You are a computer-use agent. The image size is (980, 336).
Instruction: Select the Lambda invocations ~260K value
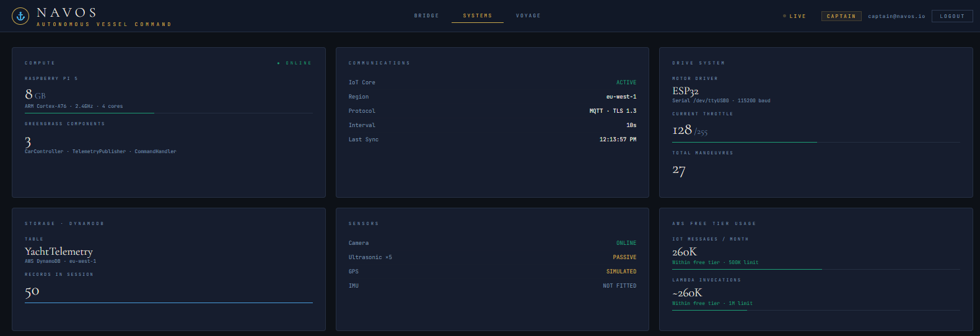[x=687, y=293]
